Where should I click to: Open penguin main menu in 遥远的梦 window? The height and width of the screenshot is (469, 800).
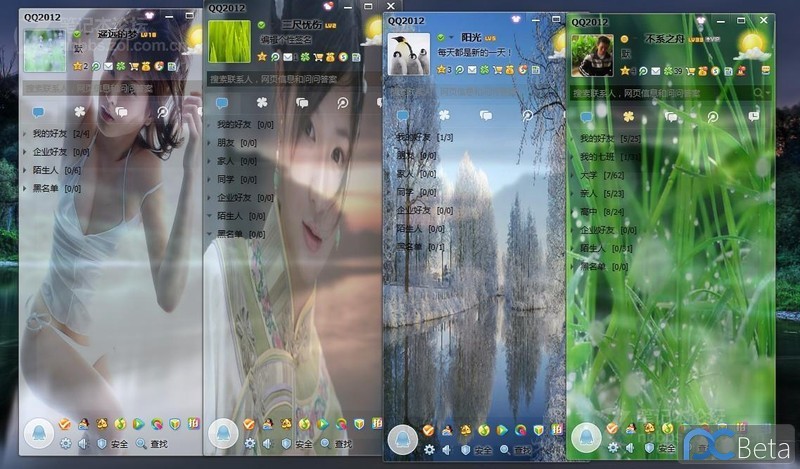(39, 433)
